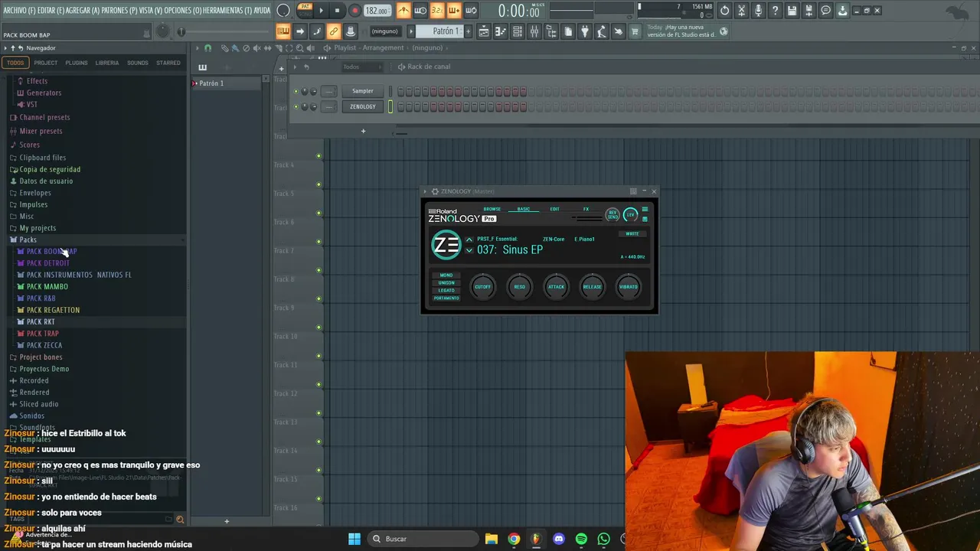Open the audio editor scissors icon

742,11
